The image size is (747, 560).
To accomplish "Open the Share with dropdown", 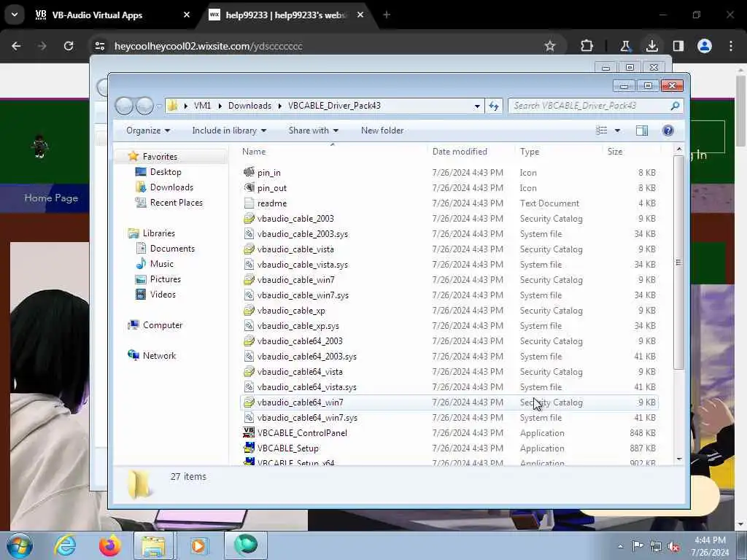I will point(314,131).
